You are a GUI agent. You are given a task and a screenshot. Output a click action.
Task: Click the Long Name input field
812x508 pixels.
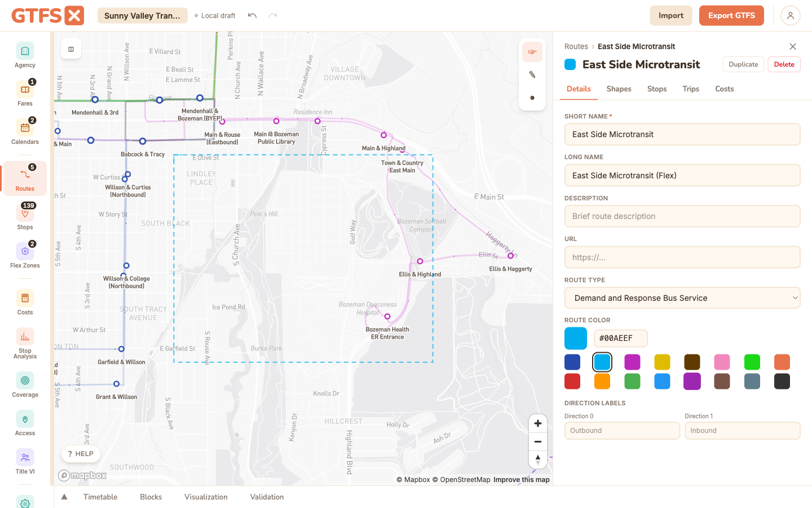tap(682, 176)
